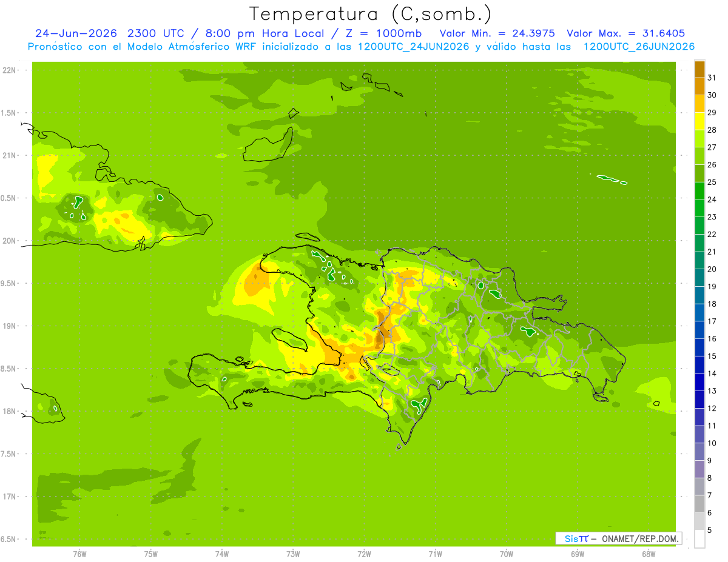Select the legend color band between 28 and 29
728x562 pixels.
click(x=699, y=121)
